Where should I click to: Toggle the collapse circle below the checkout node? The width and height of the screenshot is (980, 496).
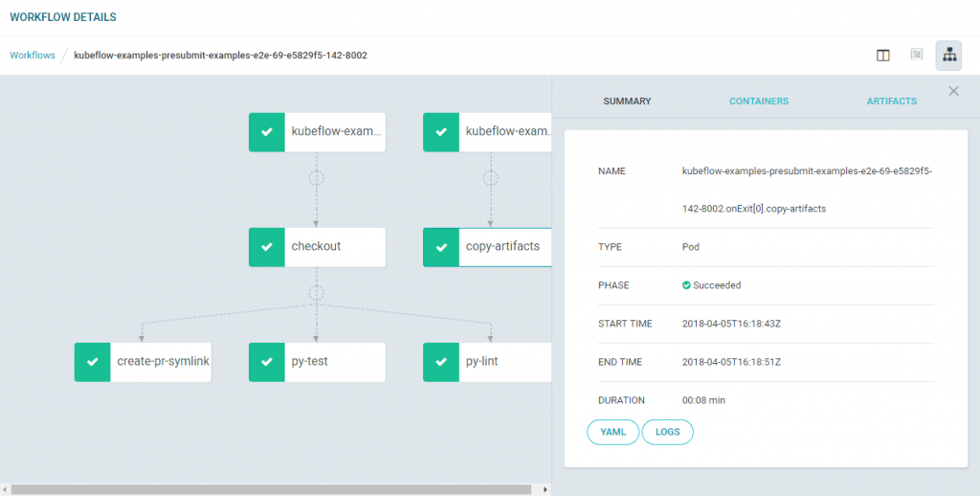pos(316,293)
